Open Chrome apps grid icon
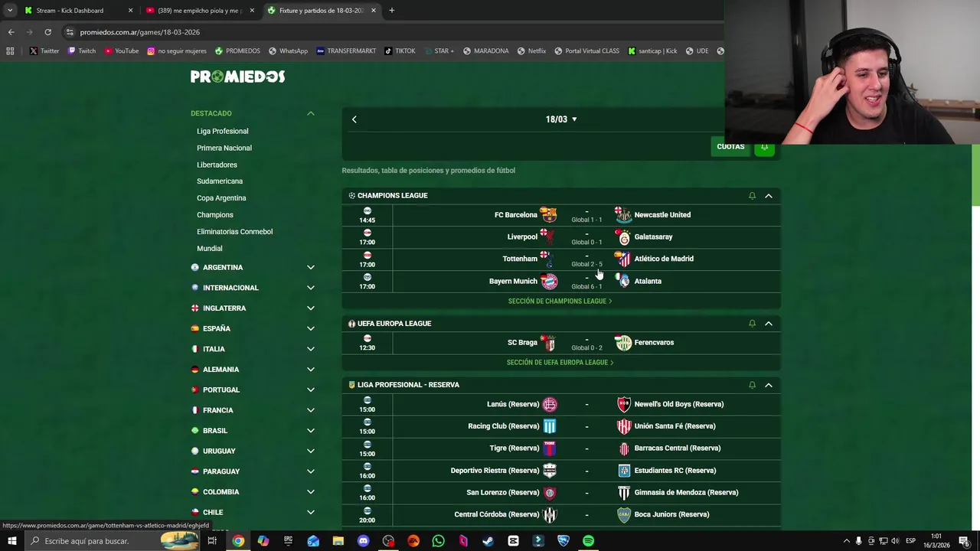This screenshot has height=551, width=980. tap(10, 51)
